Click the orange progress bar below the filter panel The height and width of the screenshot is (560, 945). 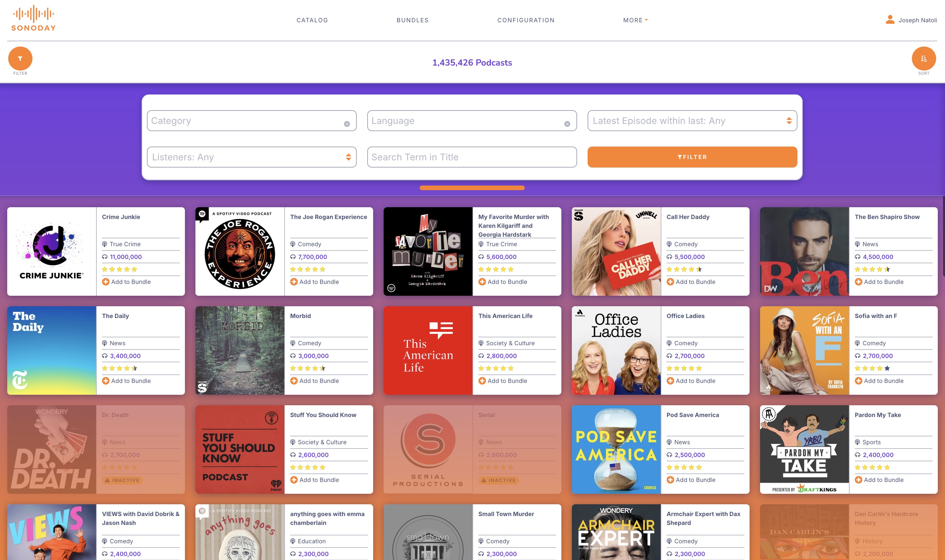[472, 188]
